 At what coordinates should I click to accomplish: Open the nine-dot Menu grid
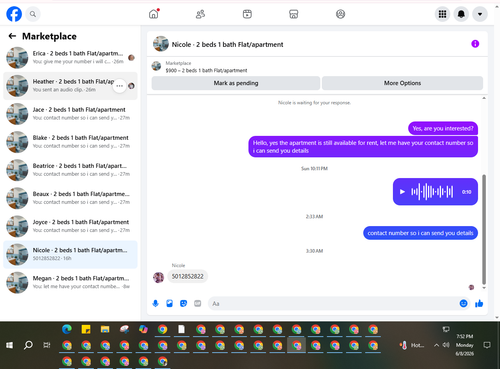(442, 14)
